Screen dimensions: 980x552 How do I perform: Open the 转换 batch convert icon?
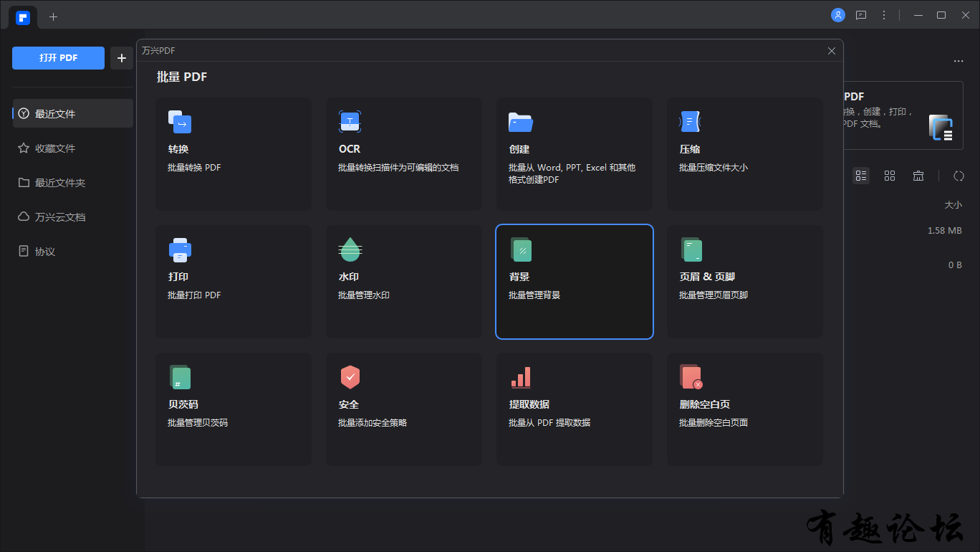[180, 122]
